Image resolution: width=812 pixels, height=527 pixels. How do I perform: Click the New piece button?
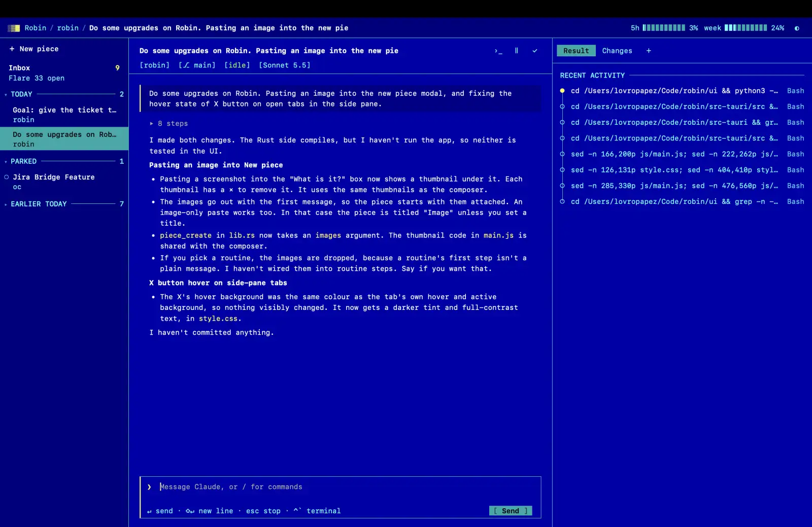tap(34, 49)
